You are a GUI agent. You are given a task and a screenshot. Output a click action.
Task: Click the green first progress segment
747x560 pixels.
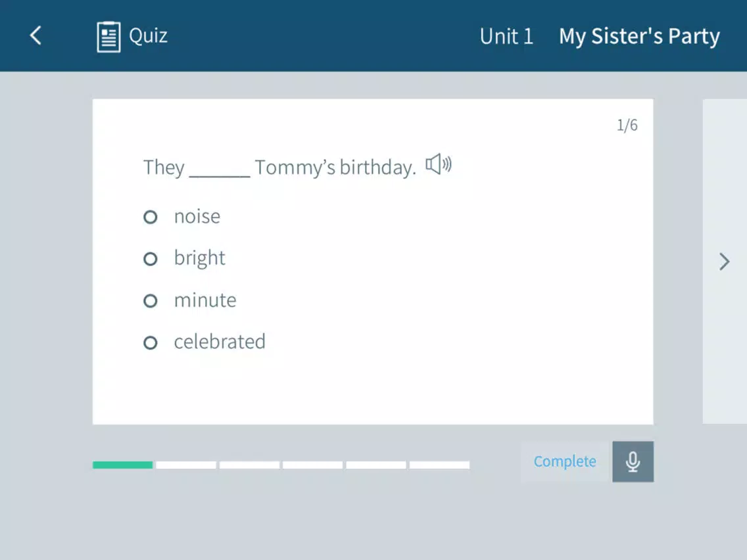[x=122, y=465]
